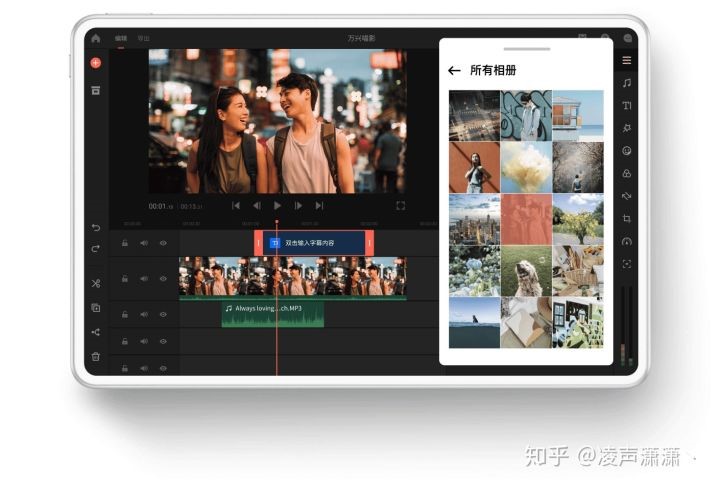Select the 双击输入字幕内容 subtitle clip
This screenshot has height=486, width=720.
point(314,243)
